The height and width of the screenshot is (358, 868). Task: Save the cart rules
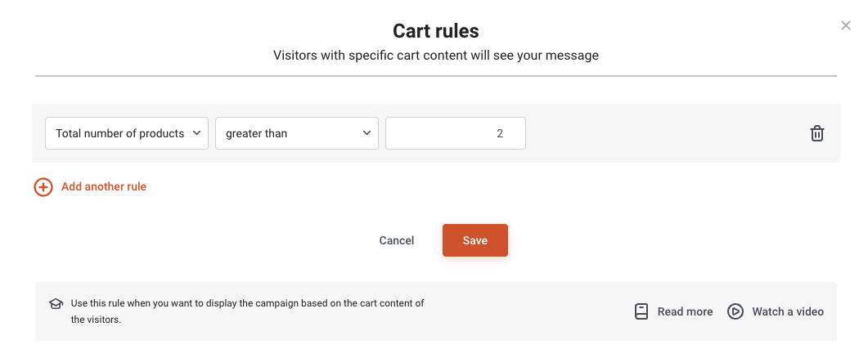click(x=475, y=240)
